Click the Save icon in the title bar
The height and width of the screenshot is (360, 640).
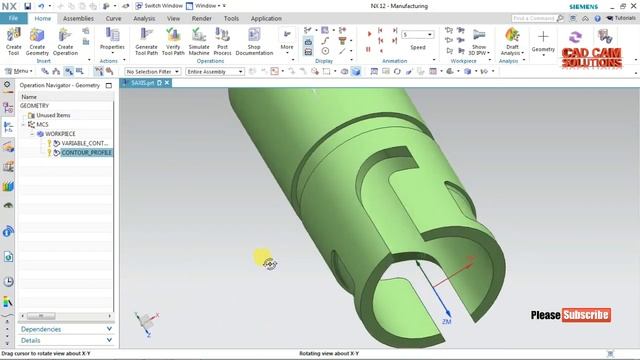(27, 6)
